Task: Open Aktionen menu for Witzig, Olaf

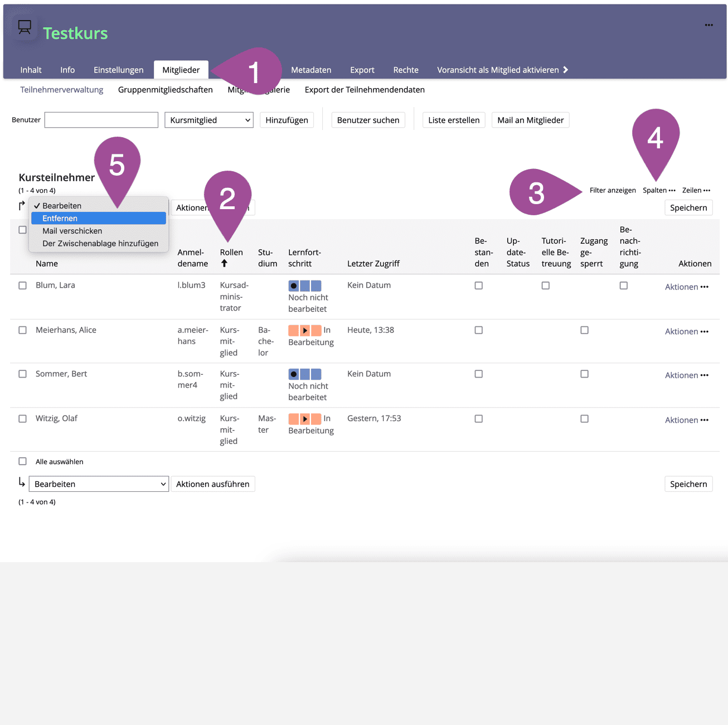Action: [x=686, y=420]
